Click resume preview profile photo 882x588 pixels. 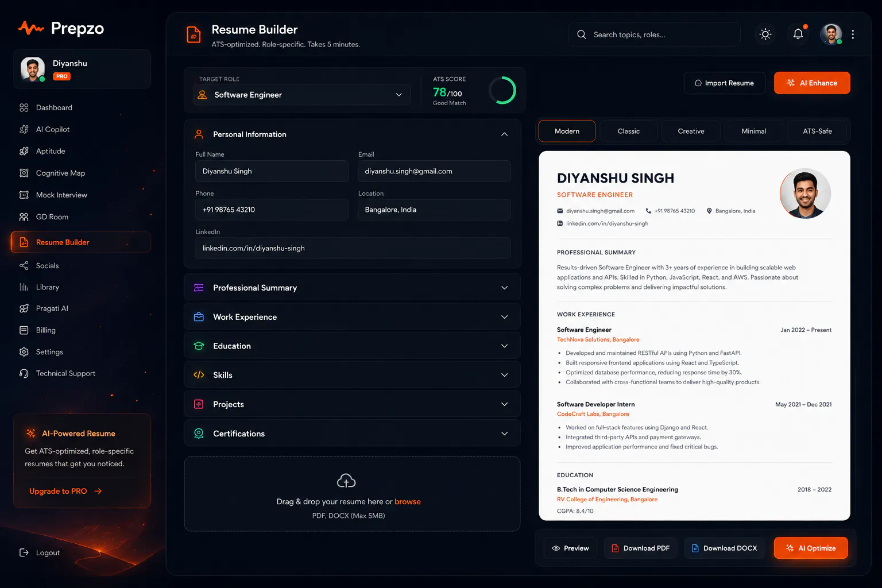805,194
